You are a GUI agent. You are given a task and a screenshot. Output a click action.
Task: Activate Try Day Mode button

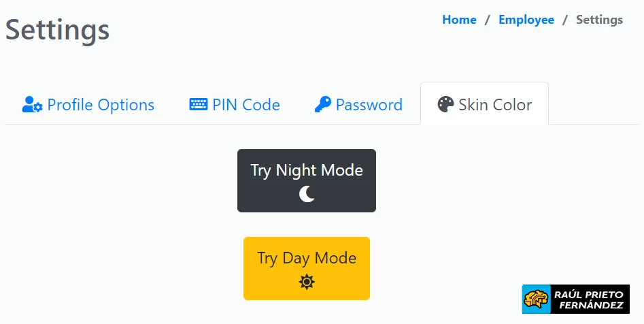coord(307,268)
